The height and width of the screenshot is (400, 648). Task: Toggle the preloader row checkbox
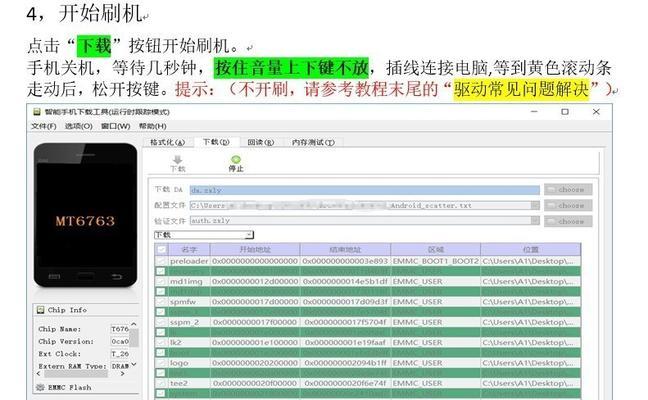coord(161,261)
